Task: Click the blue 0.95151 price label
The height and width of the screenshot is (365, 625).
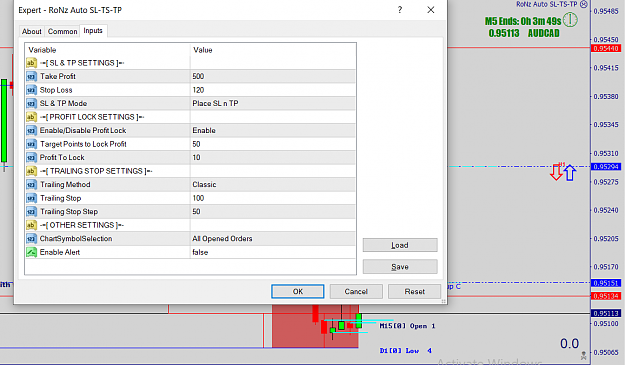Action: pos(606,283)
